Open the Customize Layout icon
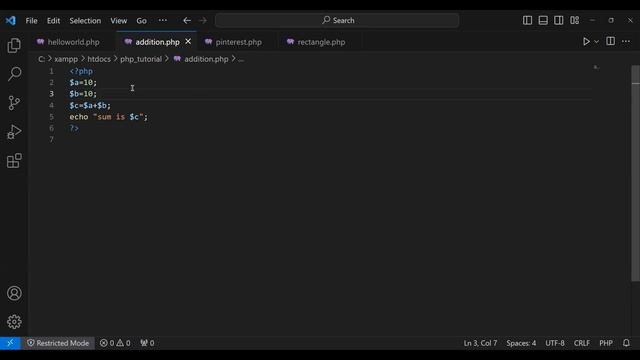Screen dimensions: 640x360 [574, 20]
